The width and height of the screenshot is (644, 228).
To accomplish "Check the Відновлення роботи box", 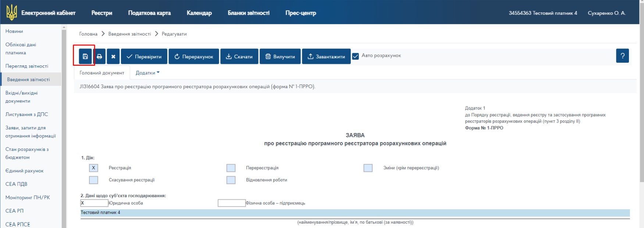I will pos(231,180).
